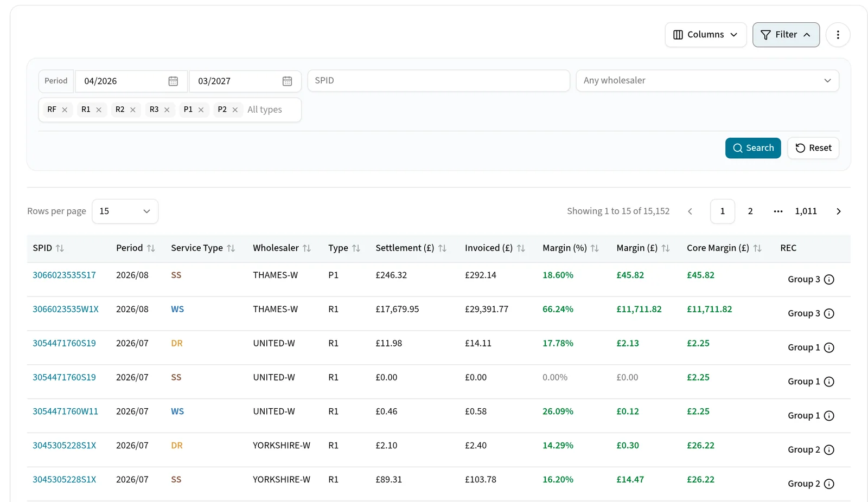Go to page 1,011
Screen dimensions: 868x502
coord(806,211)
